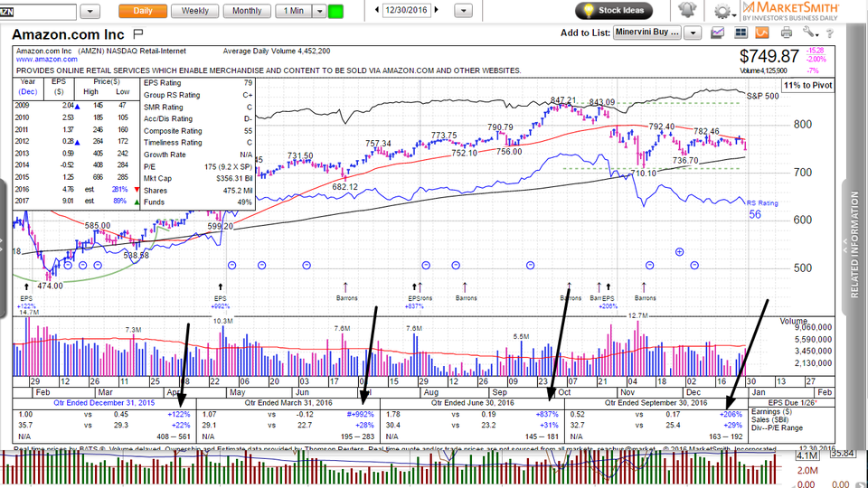Viewport: 868px width, 488px height.
Task: Click the Qtr Ended September 30, 2016 header
Action: [x=657, y=403]
